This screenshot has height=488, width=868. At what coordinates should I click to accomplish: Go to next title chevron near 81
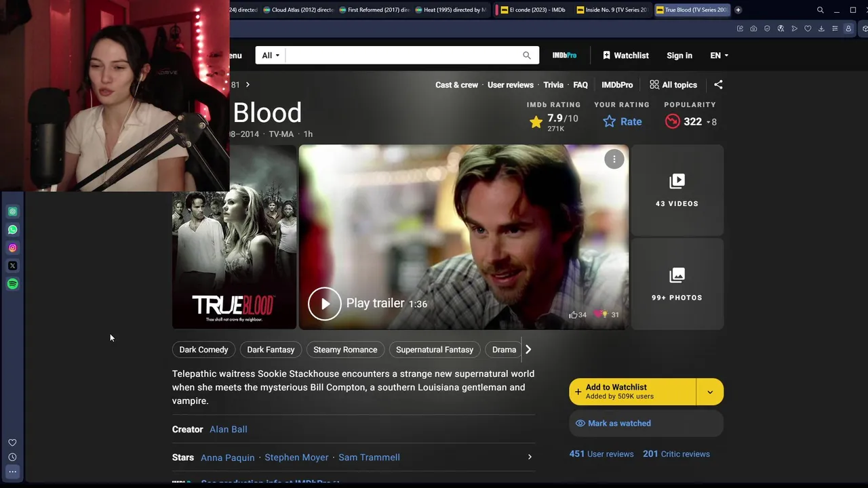[x=248, y=85]
